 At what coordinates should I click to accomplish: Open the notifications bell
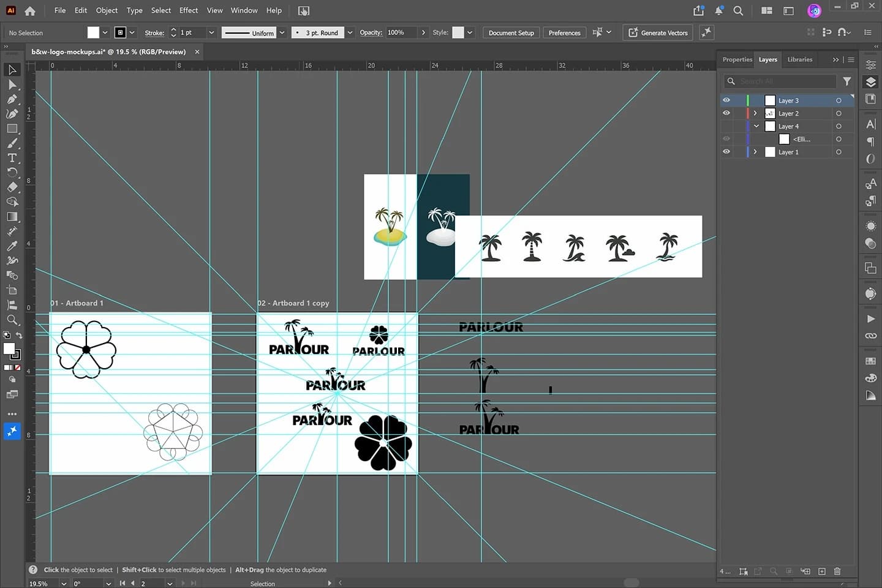pyautogui.click(x=719, y=10)
